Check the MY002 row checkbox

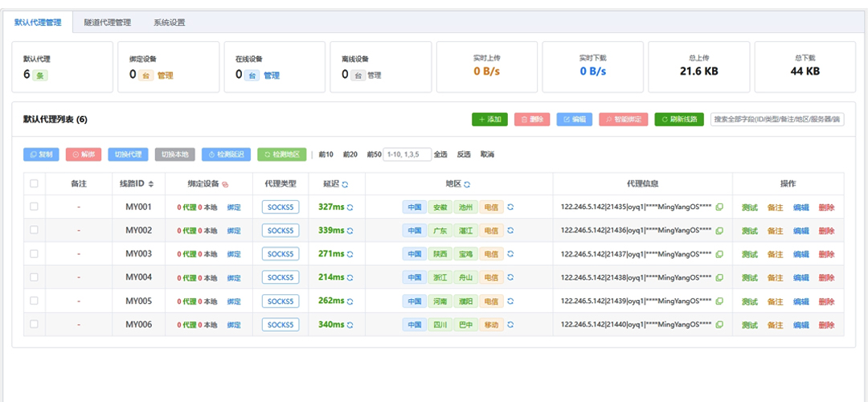tap(34, 230)
